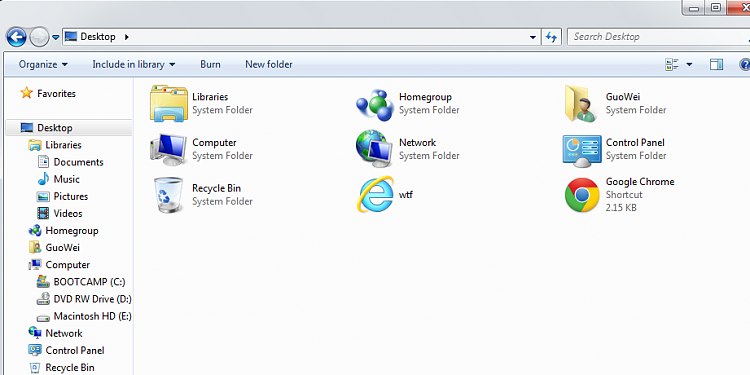Screen dimensions: 750x375
Task: Select the Network globe icon in file list
Action: tap(375, 148)
